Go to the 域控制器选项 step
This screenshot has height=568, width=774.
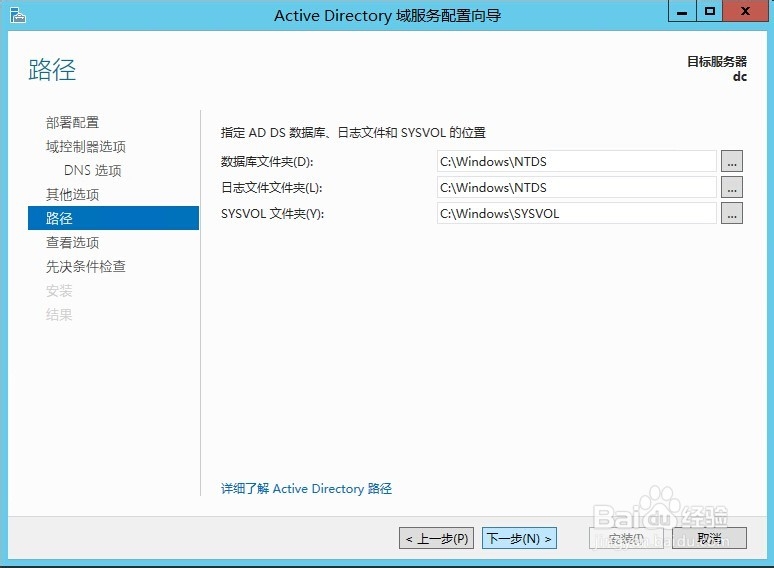click(x=86, y=147)
